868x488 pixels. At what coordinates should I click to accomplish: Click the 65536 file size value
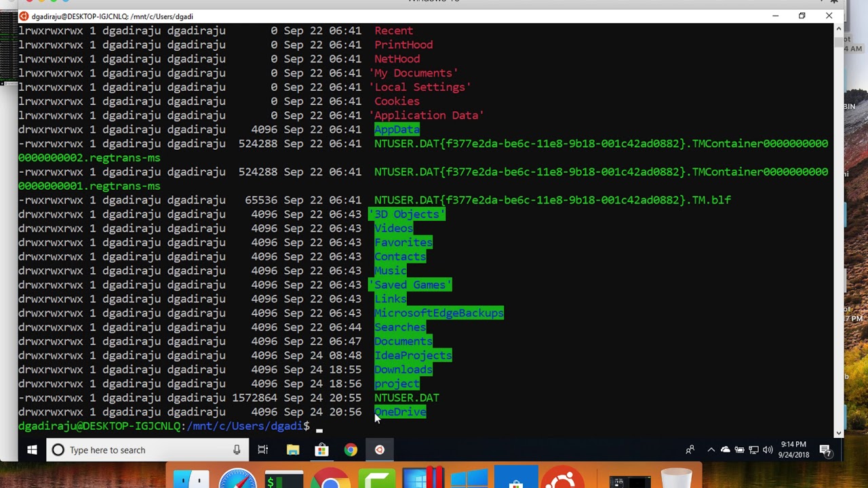tap(261, 200)
